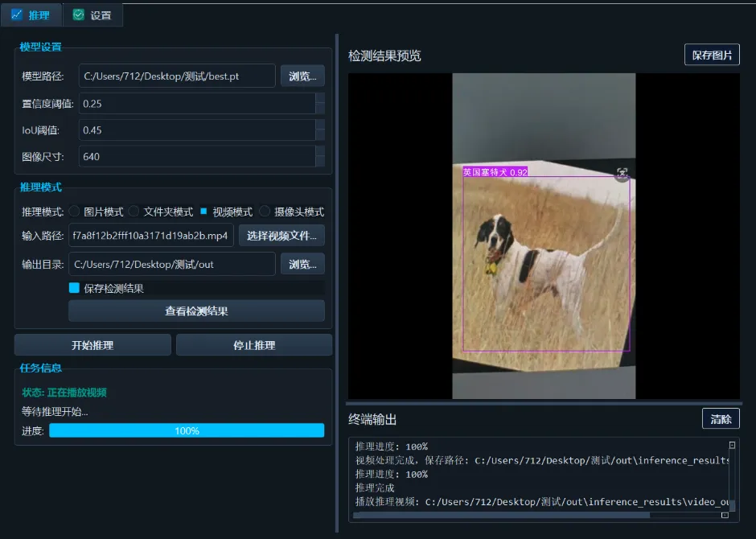The image size is (756, 539).
Task: Click the IoU阈值 field showing 0.45
Action: [x=197, y=130]
